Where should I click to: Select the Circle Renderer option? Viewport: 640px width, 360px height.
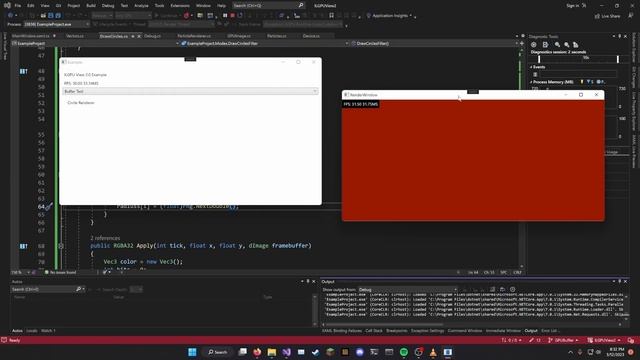[x=81, y=103]
